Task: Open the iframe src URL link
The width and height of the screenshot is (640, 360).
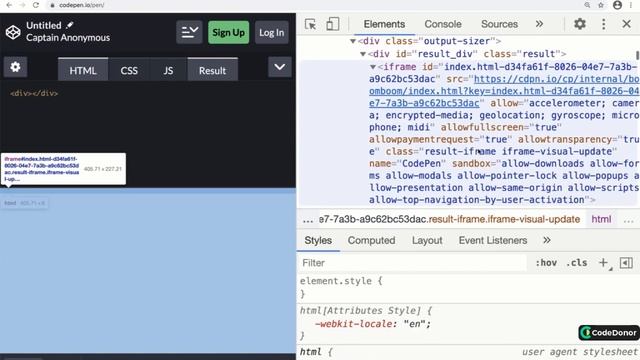Action: click(x=504, y=91)
